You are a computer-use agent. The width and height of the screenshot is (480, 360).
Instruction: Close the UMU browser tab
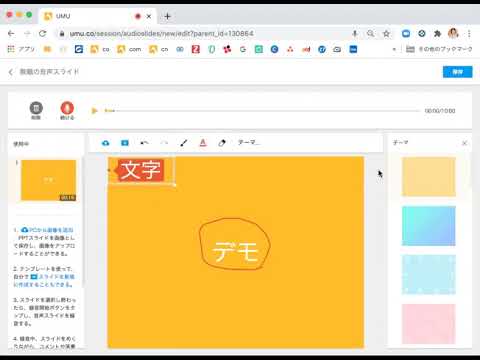[149, 16]
